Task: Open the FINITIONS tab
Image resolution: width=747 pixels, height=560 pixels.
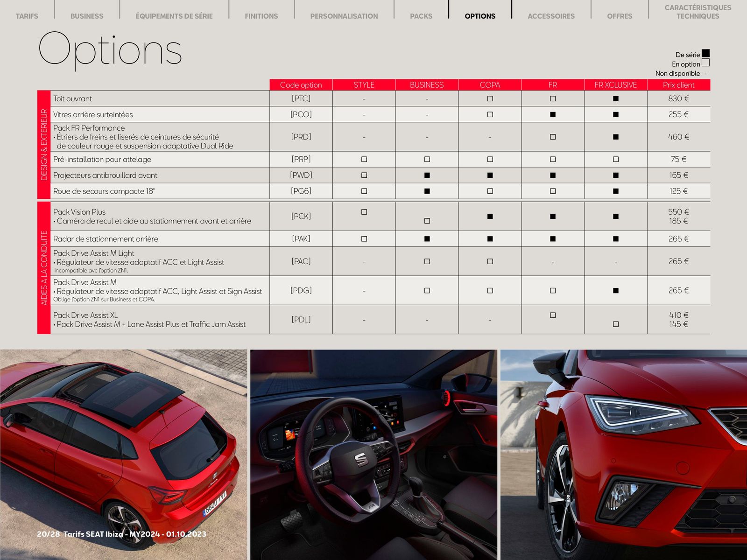Action: (261, 16)
